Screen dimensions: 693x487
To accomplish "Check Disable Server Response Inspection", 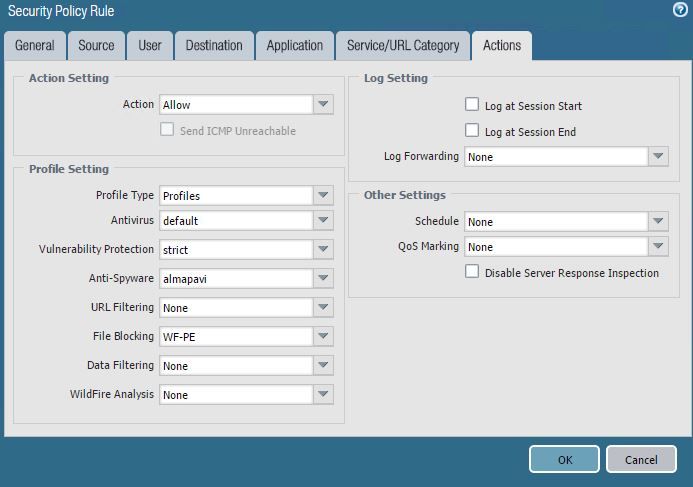I will (x=472, y=272).
